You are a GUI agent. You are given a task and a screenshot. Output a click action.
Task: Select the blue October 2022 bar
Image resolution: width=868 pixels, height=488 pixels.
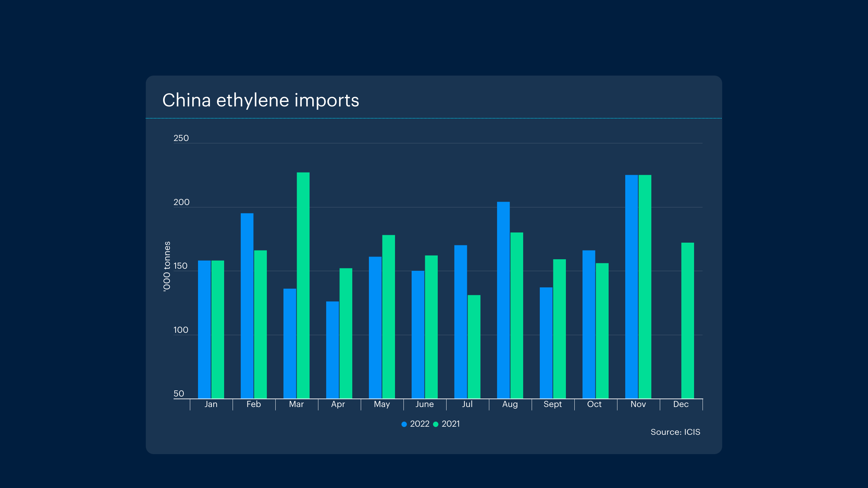tap(589, 324)
